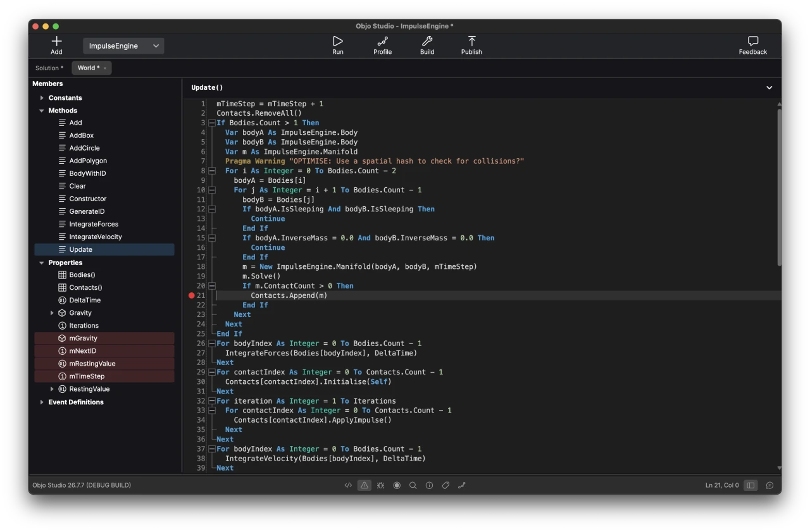Click the Ln 21, Col 0 indicator
The width and height of the screenshot is (810, 532).
tap(722, 485)
